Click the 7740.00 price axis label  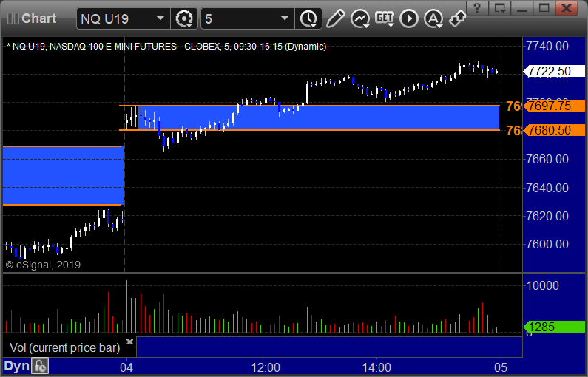(547, 46)
